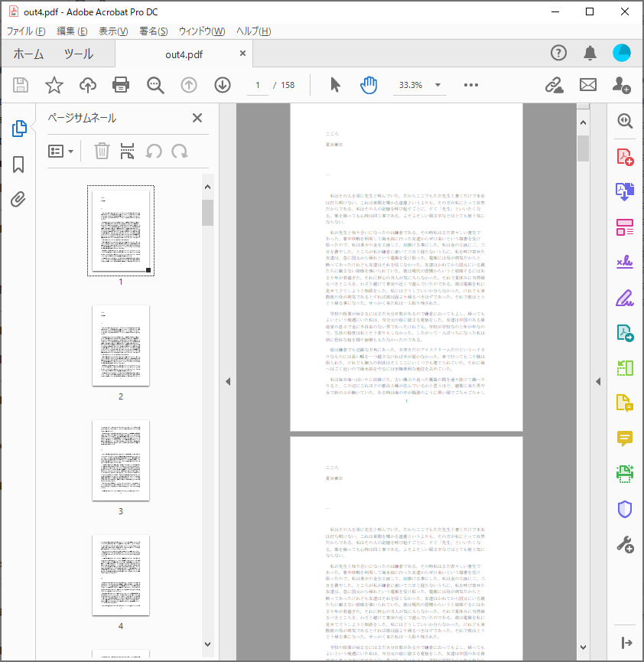Select the arrow selection tool
The image size is (644, 662).
(x=335, y=85)
